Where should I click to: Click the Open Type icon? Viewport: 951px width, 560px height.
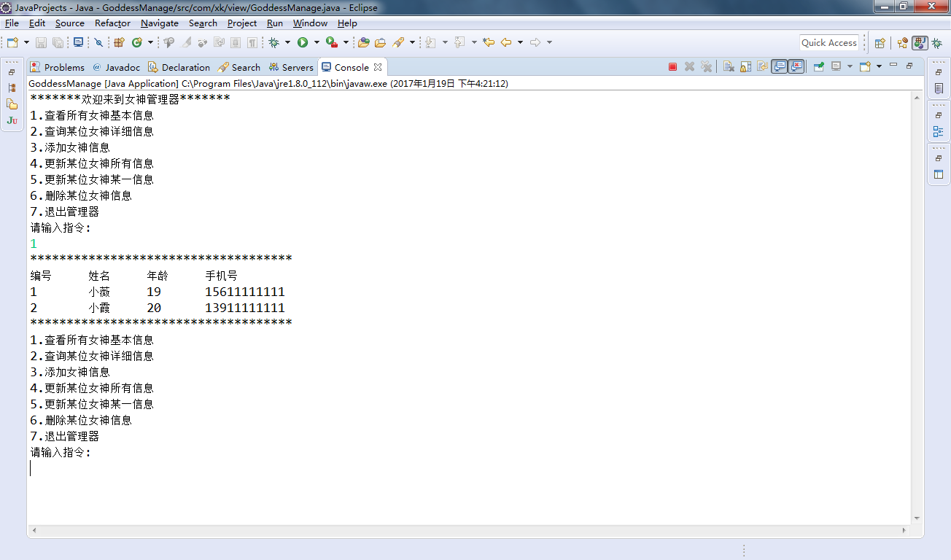363,42
